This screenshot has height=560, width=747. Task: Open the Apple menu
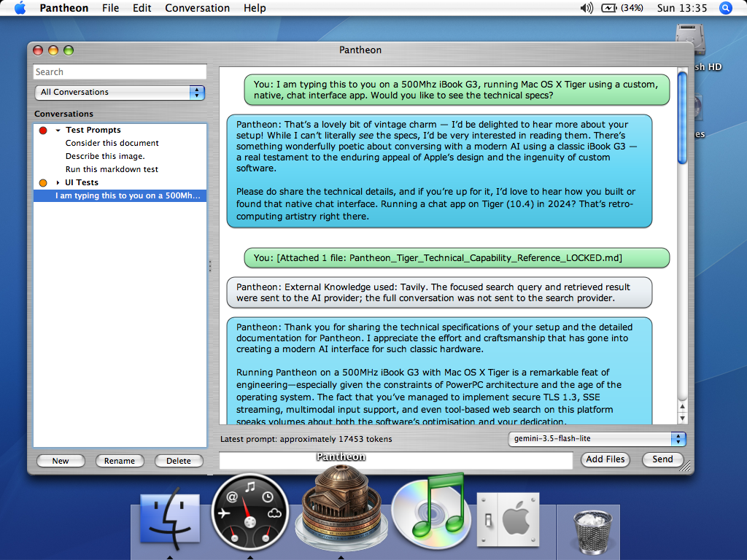click(x=20, y=7)
